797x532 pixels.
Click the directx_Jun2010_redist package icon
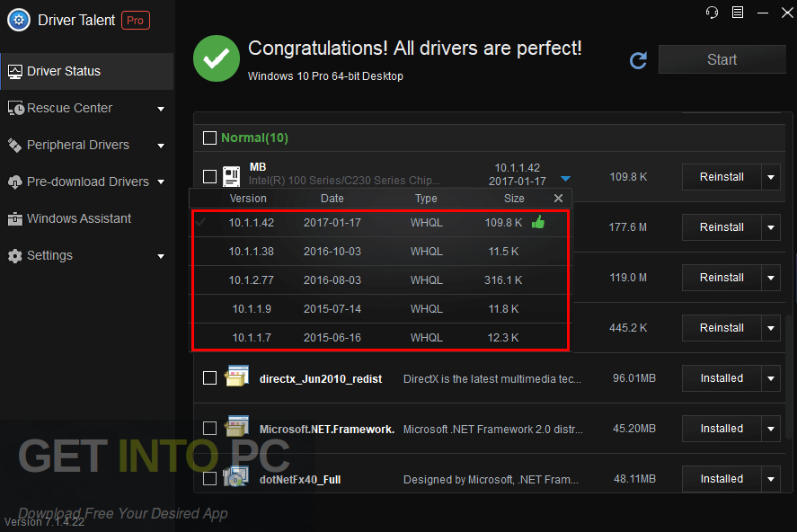coord(237,377)
